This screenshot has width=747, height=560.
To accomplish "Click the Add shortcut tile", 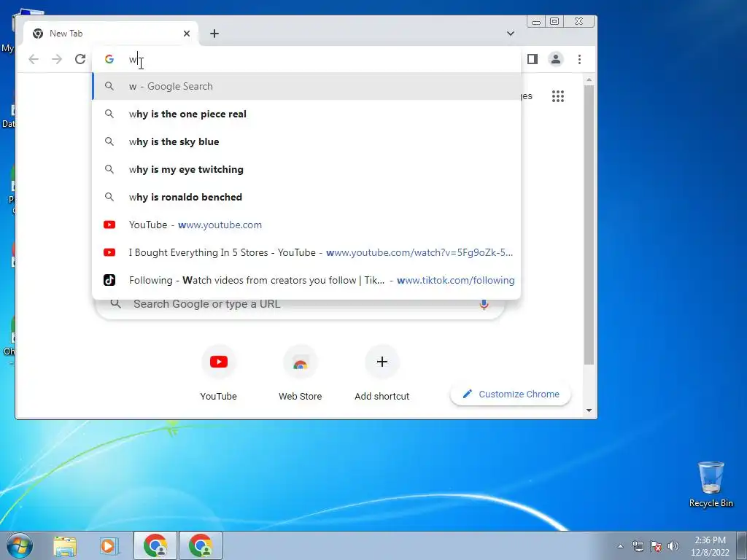I will (382, 374).
